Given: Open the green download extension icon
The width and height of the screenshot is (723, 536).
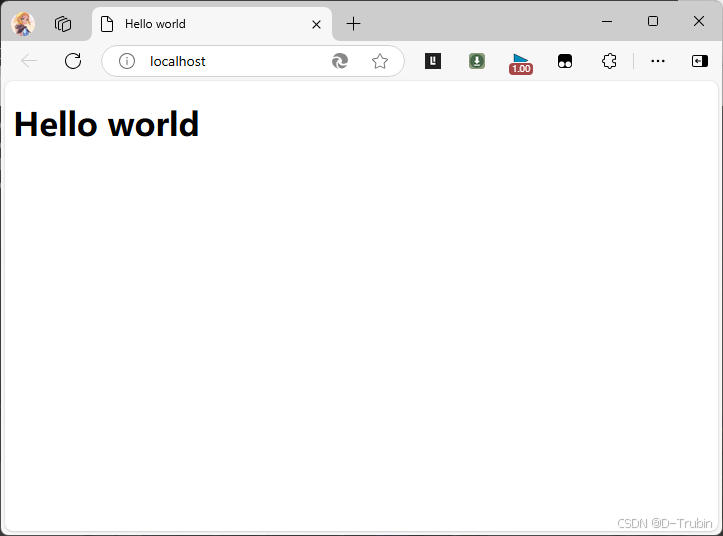Looking at the screenshot, I should tap(477, 61).
